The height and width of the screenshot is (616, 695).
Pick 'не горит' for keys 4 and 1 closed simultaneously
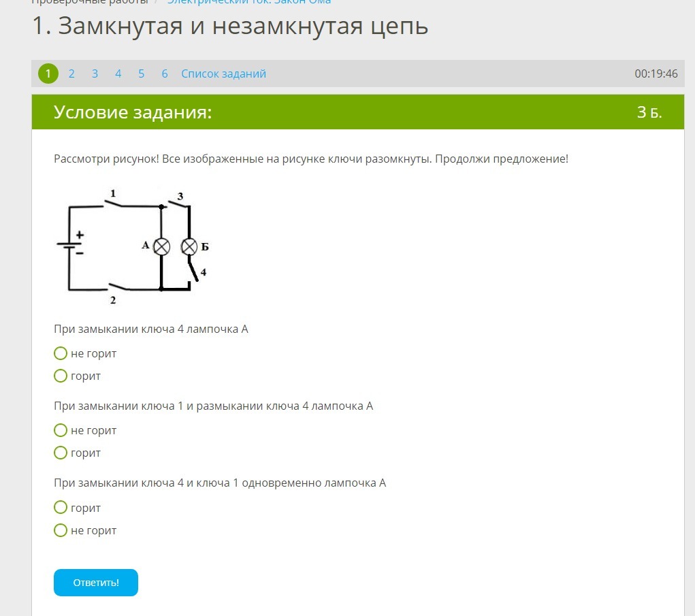[61, 530]
